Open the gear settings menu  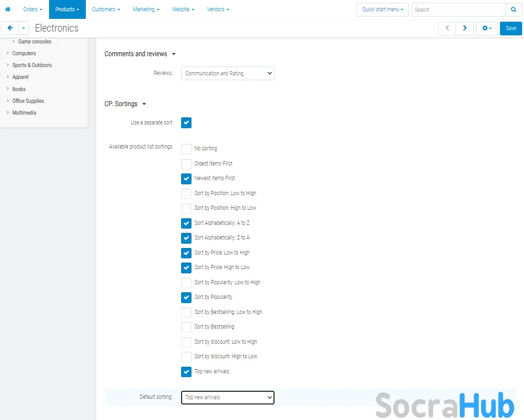[487, 28]
